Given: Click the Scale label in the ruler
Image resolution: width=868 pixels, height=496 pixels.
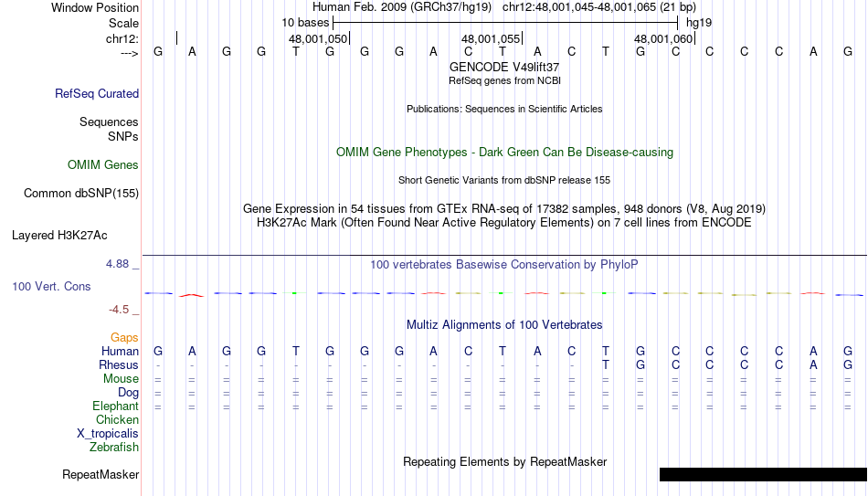Looking at the screenshot, I should click(124, 23).
